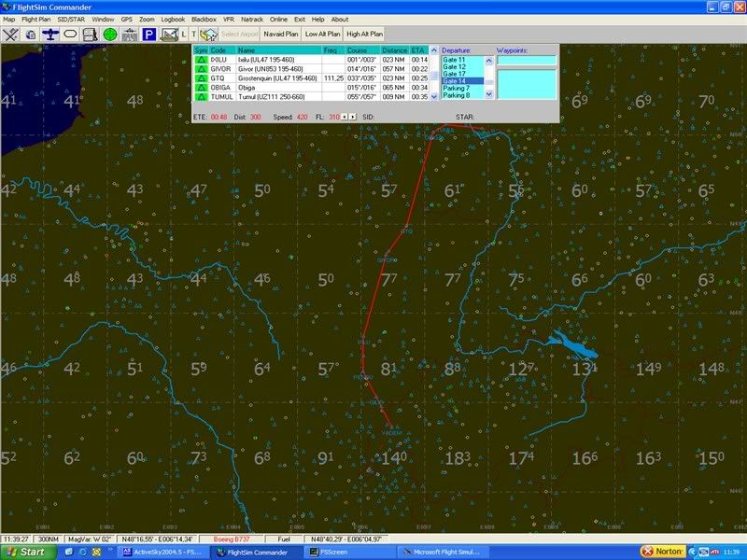Image resolution: width=747 pixels, height=560 pixels.
Task: Open the Online menu
Action: click(278, 20)
